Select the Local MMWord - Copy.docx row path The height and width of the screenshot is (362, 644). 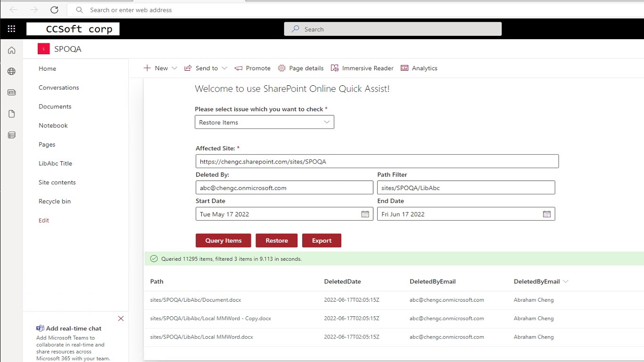(211, 318)
